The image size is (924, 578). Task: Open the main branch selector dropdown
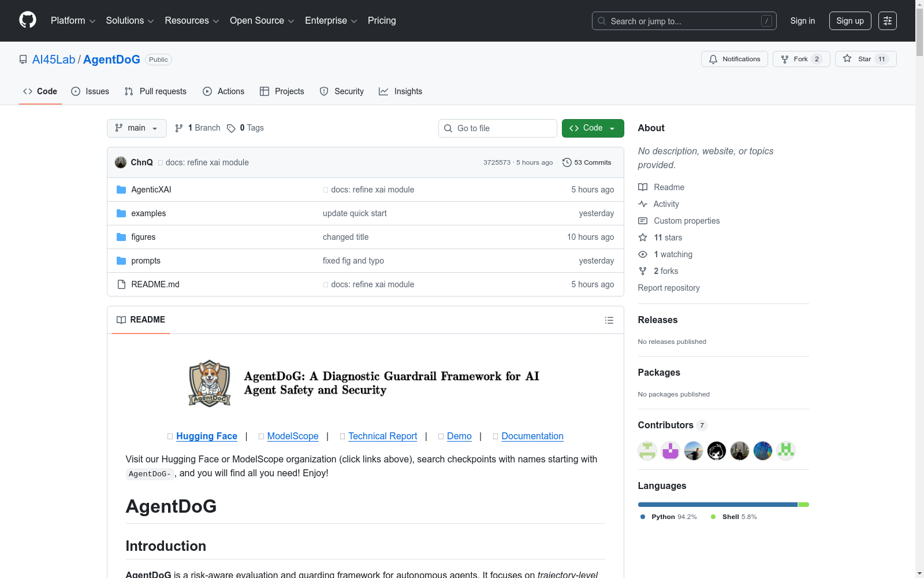tap(137, 128)
